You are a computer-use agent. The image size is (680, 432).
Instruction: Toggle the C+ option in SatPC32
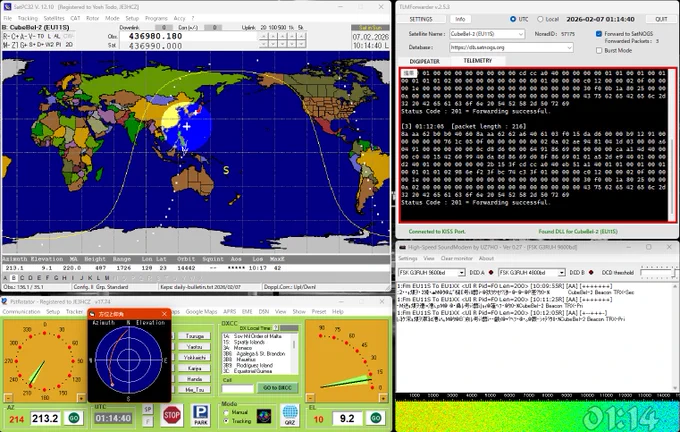click(15, 36)
